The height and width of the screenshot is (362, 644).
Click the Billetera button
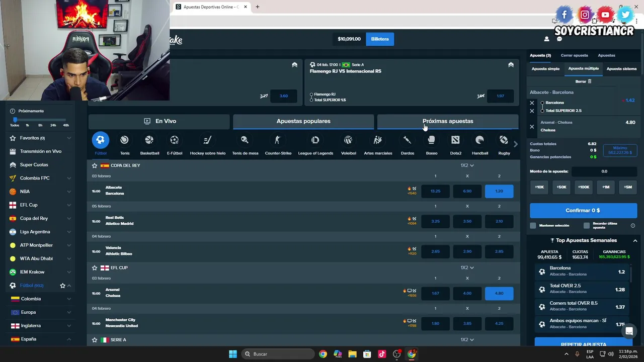pos(380,39)
